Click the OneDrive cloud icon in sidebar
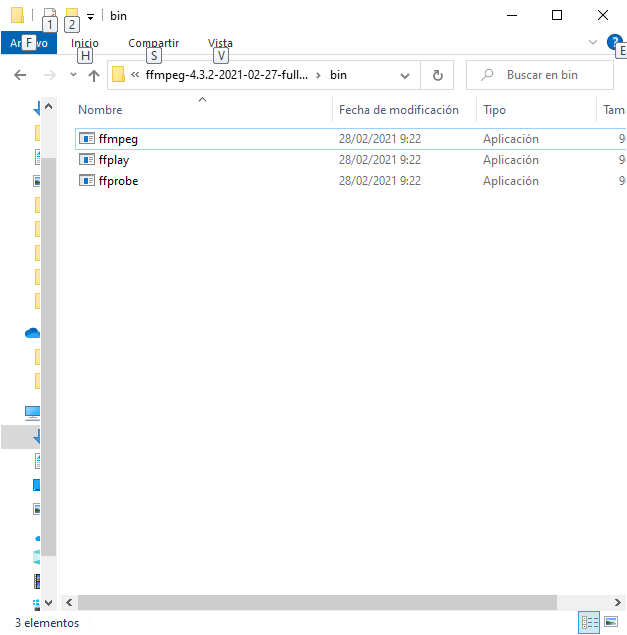This screenshot has width=627, height=635. 32,333
